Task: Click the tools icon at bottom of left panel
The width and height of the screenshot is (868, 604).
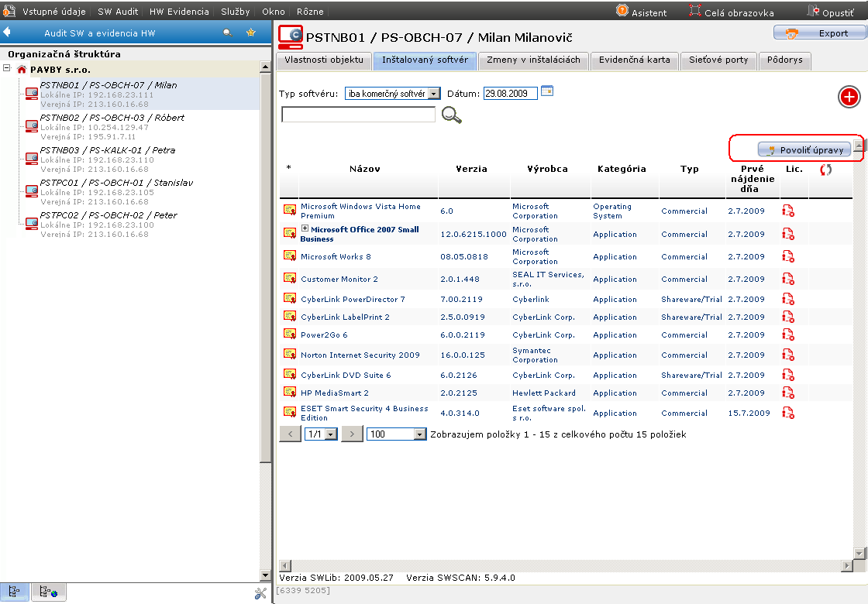Action: [260, 593]
